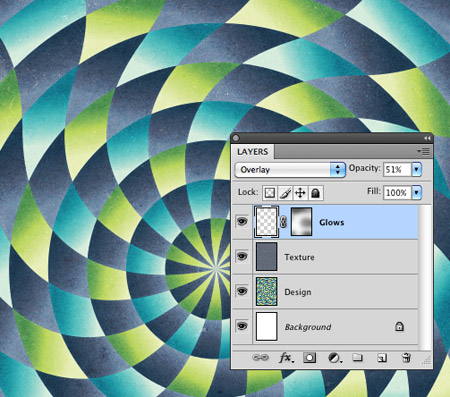Hide the Texture layer
Screen dimensions: 450x397
coord(242,256)
